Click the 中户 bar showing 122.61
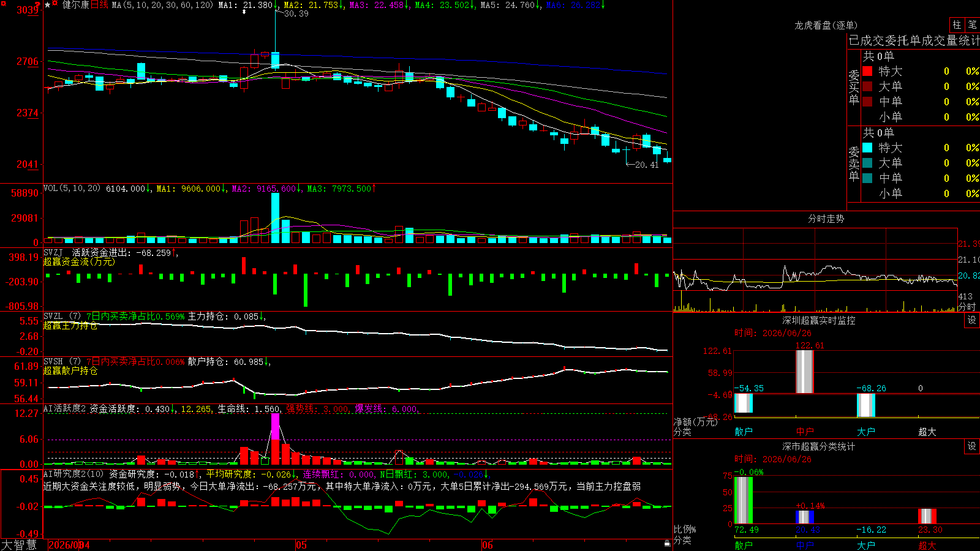The width and height of the screenshot is (980, 551). [805, 372]
